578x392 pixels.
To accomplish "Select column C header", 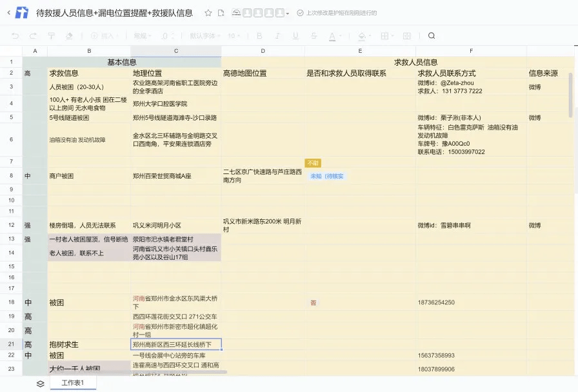I will click(176, 51).
